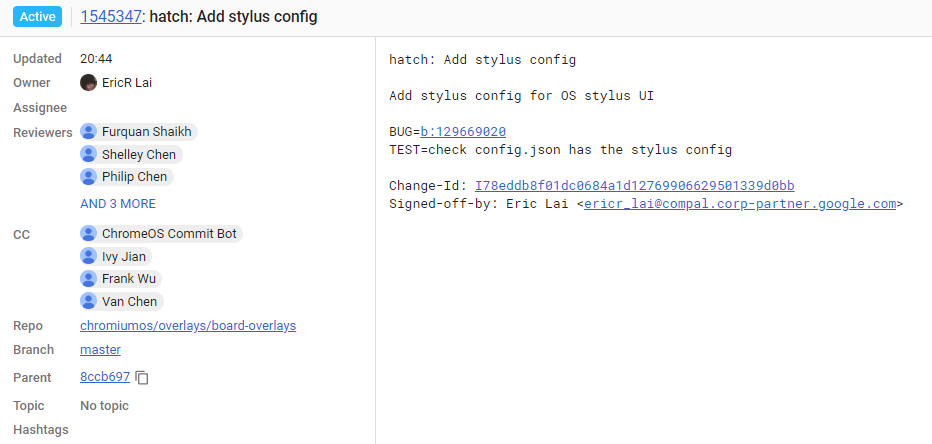Open the master branch link
The image size is (932, 444).
coord(100,349)
